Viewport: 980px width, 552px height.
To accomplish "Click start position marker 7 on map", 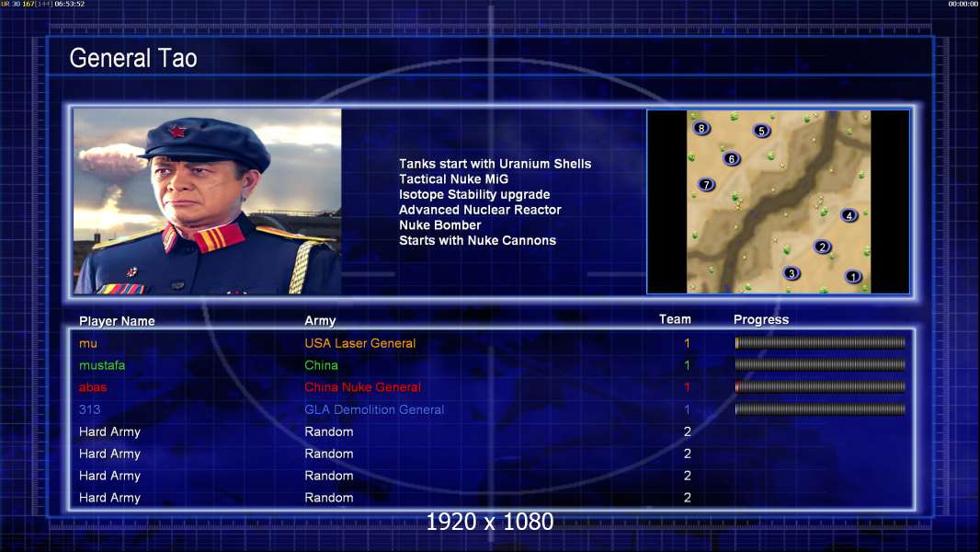I will coord(706,184).
